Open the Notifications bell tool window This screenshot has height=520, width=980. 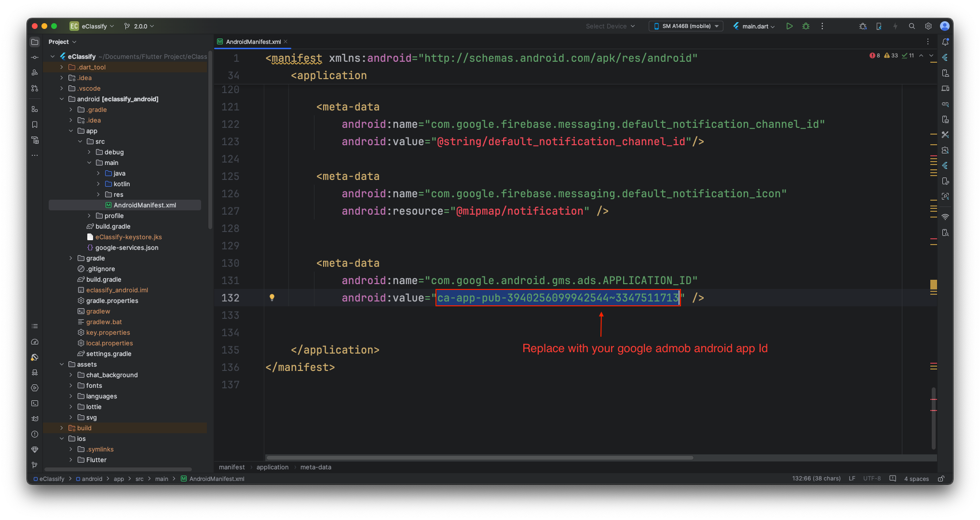pyautogui.click(x=945, y=42)
